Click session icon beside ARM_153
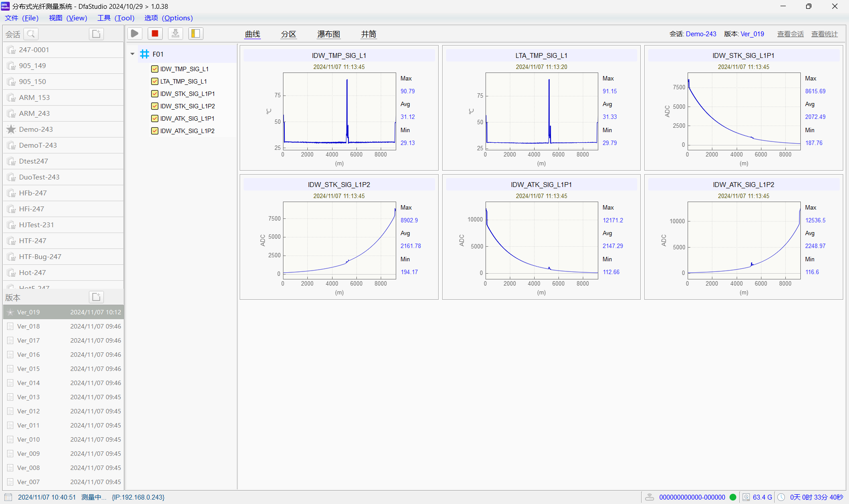The height and width of the screenshot is (504, 849). click(11, 98)
